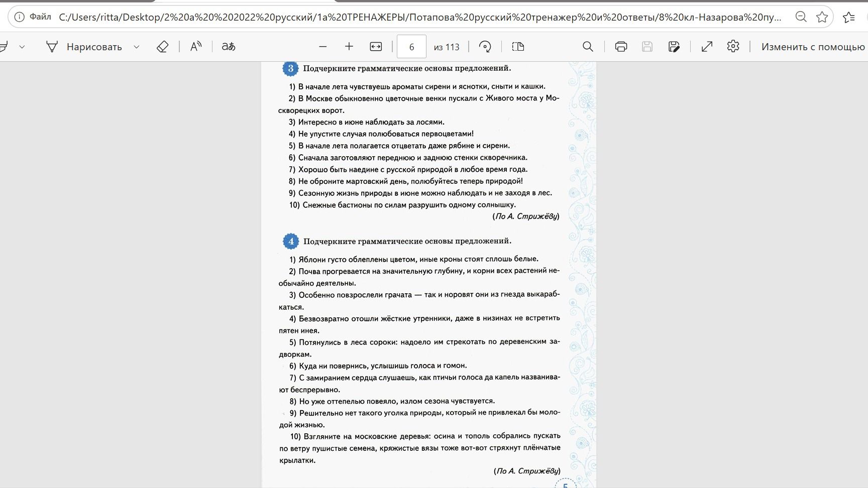Click the blue exercise 3 badge
The height and width of the screenshot is (488, 868).
point(290,68)
